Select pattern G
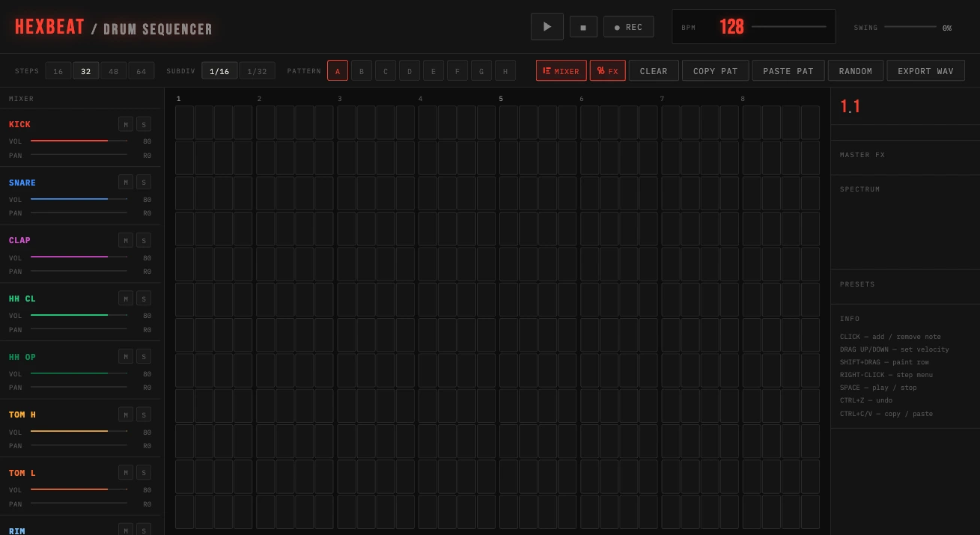The width and height of the screenshot is (980, 535). 481,71
